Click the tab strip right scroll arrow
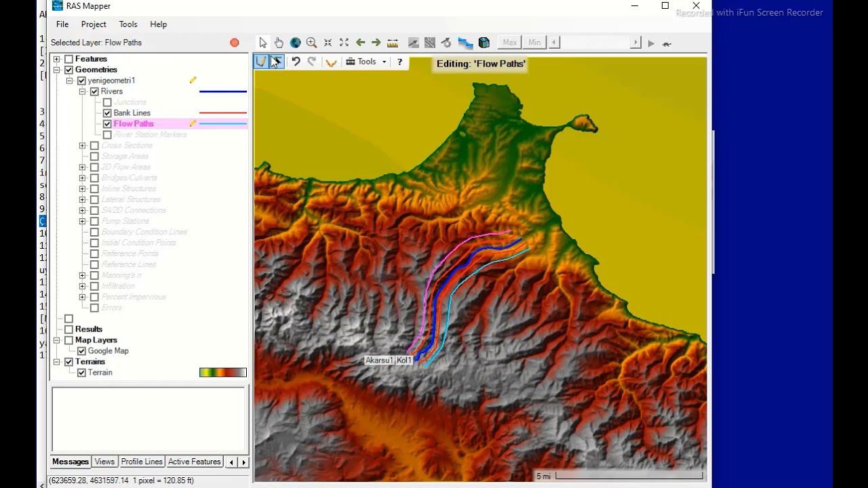The width and height of the screenshot is (868, 488). (x=243, y=462)
